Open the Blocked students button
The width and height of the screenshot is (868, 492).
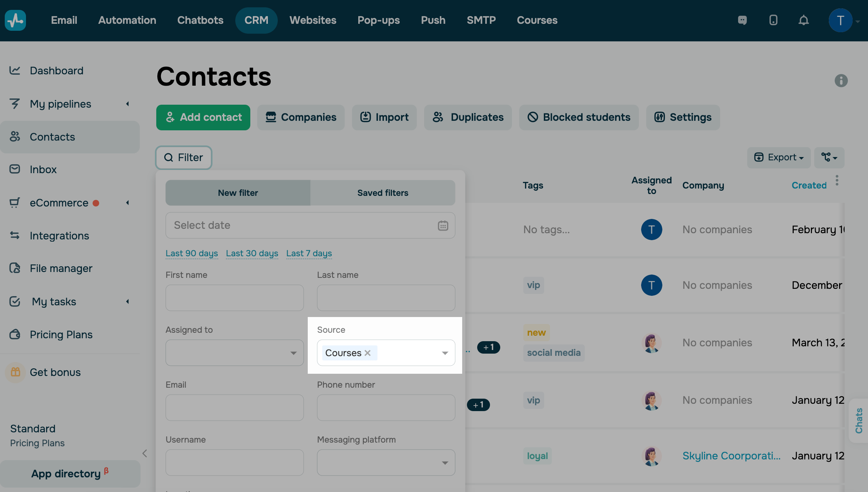(x=579, y=117)
